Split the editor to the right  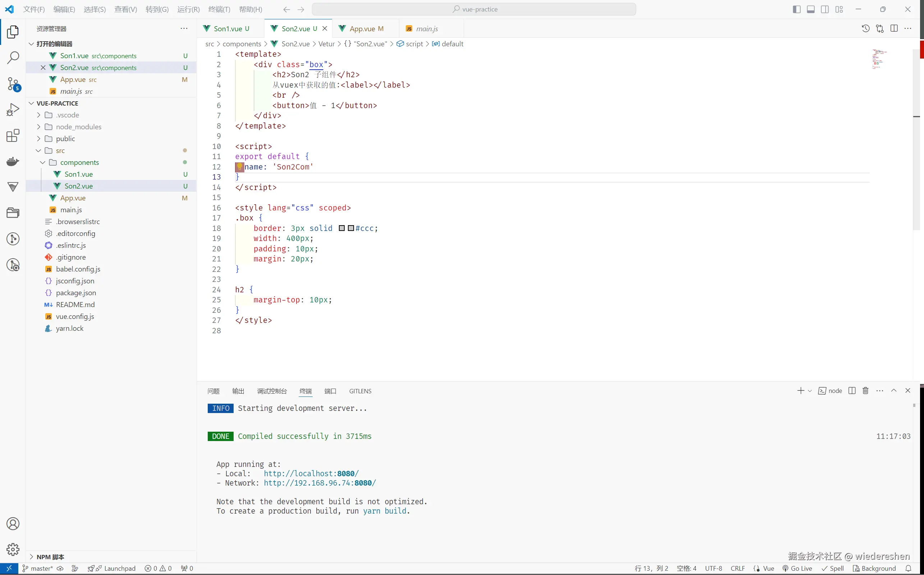[894, 28]
